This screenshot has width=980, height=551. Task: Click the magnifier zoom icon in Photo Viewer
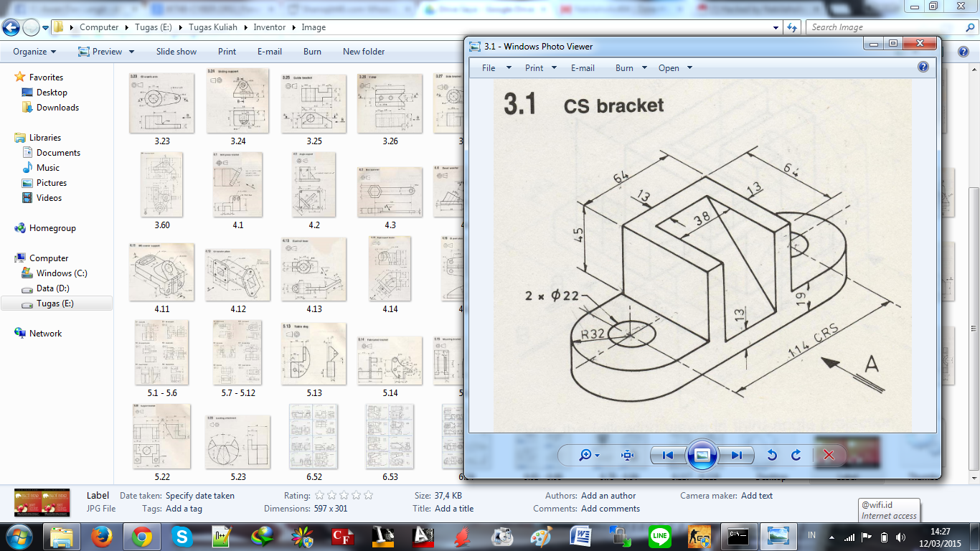585,455
